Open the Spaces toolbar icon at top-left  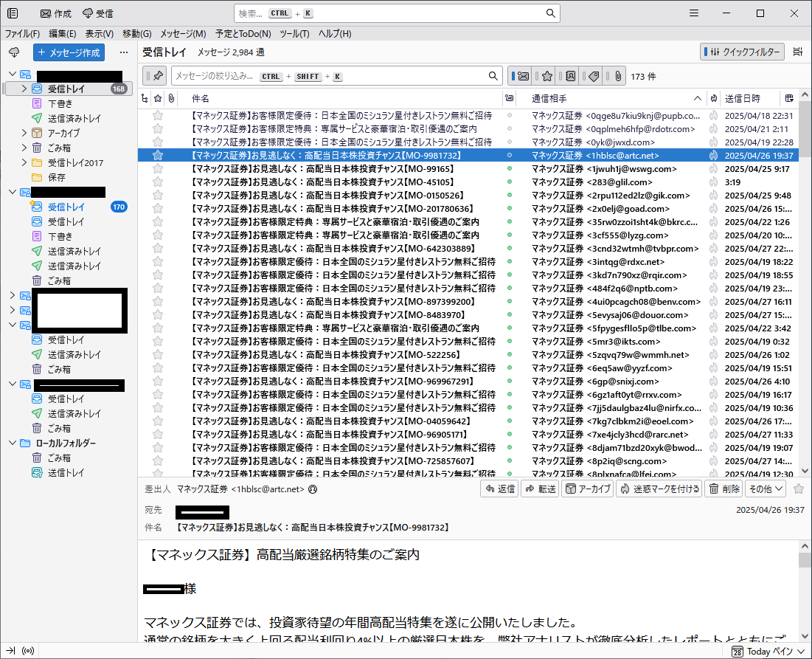13,13
